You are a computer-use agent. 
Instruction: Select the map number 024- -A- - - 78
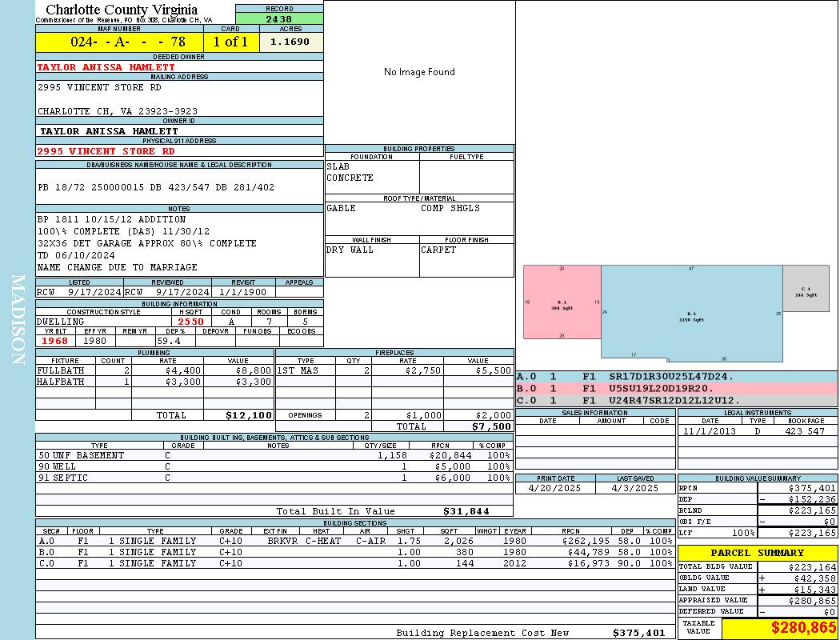pyautogui.click(x=128, y=42)
